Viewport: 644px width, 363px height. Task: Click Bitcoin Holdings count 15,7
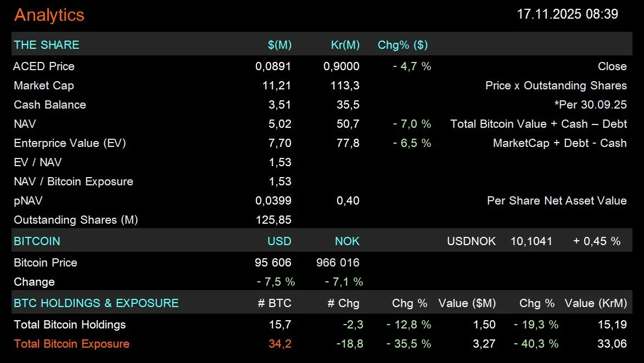tap(280, 325)
